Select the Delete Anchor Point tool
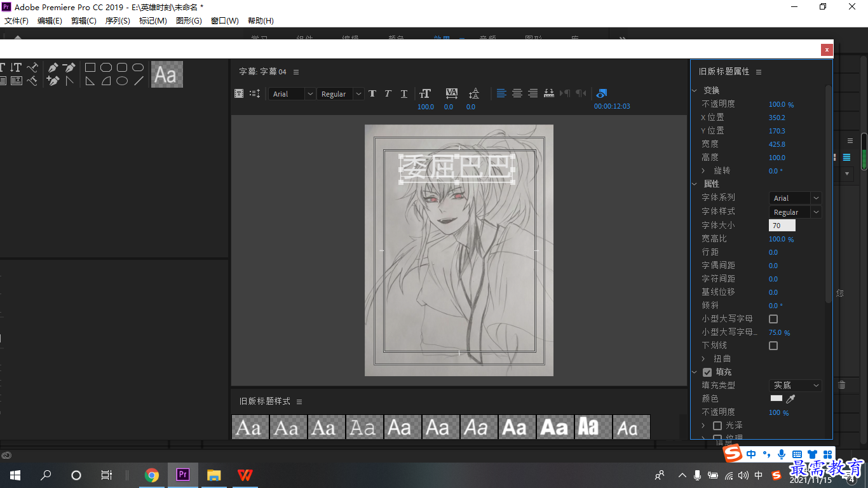The width and height of the screenshot is (868, 488). point(69,67)
